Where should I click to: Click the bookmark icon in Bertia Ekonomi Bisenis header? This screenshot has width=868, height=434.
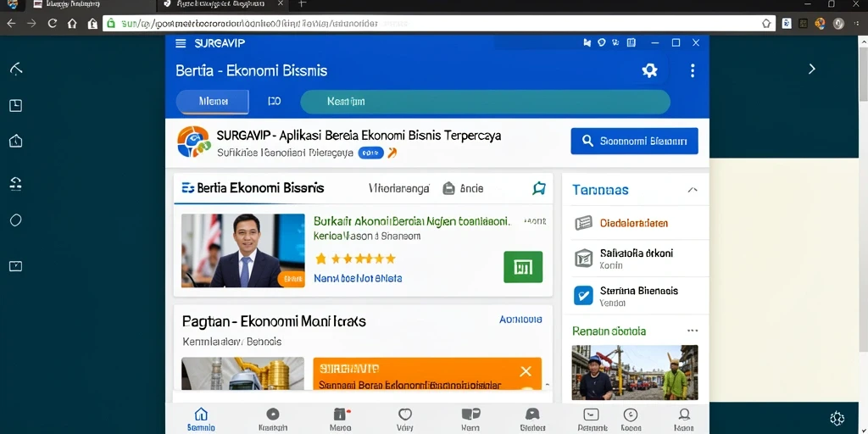coord(538,188)
